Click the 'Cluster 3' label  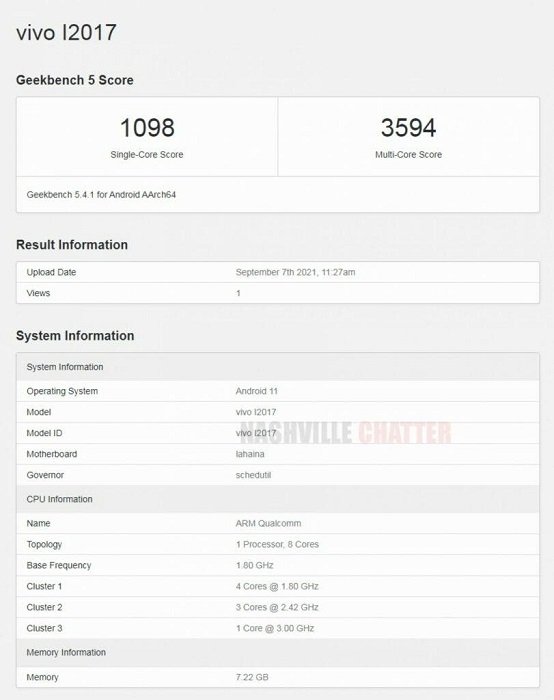[x=44, y=628]
